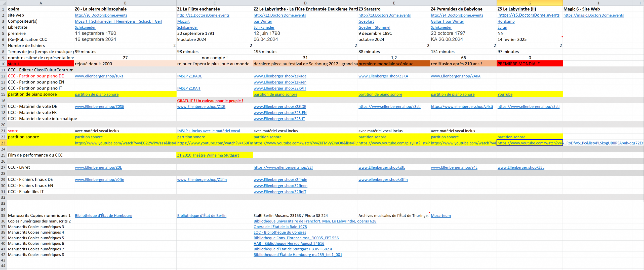Select column D header
The height and width of the screenshot is (270, 644).
305,3
